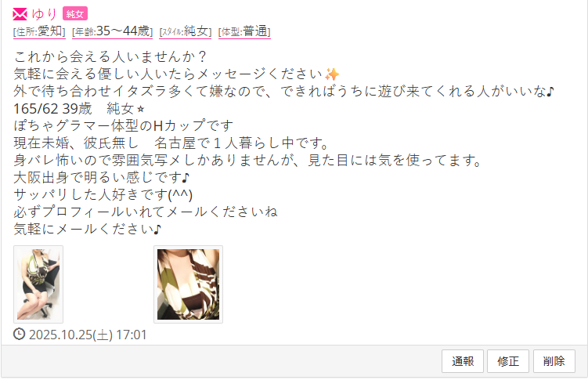
Task: Click the line starting with 165/62 39歳
Action: tap(79, 109)
